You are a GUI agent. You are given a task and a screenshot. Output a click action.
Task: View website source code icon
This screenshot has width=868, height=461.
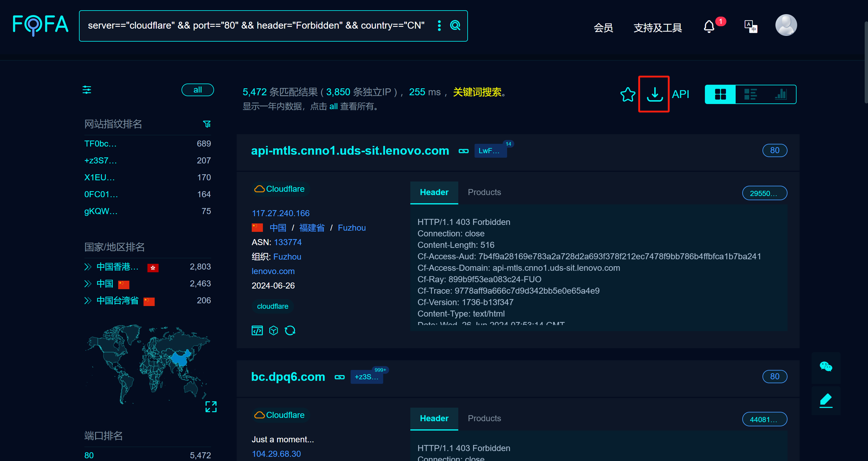click(x=257, y=330)
